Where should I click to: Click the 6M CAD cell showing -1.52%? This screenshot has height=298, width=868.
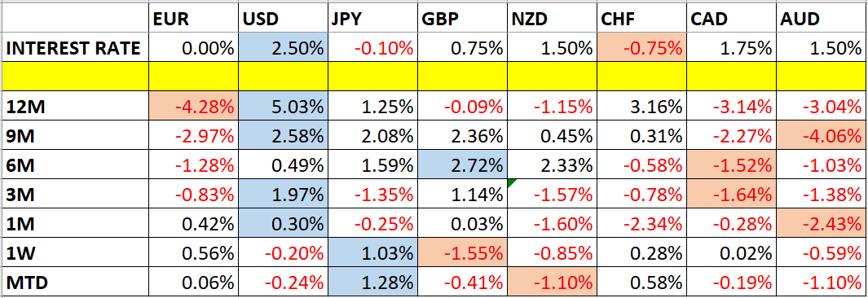point(732,164)
